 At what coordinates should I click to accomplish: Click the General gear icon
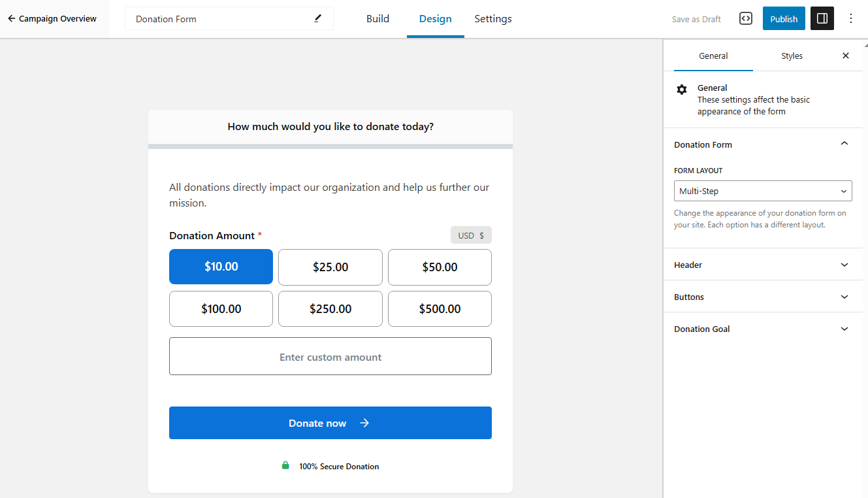[x=682, y=90]
